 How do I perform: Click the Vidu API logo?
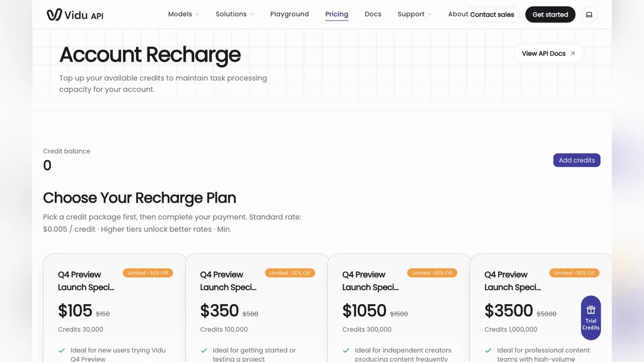[75, 15]
